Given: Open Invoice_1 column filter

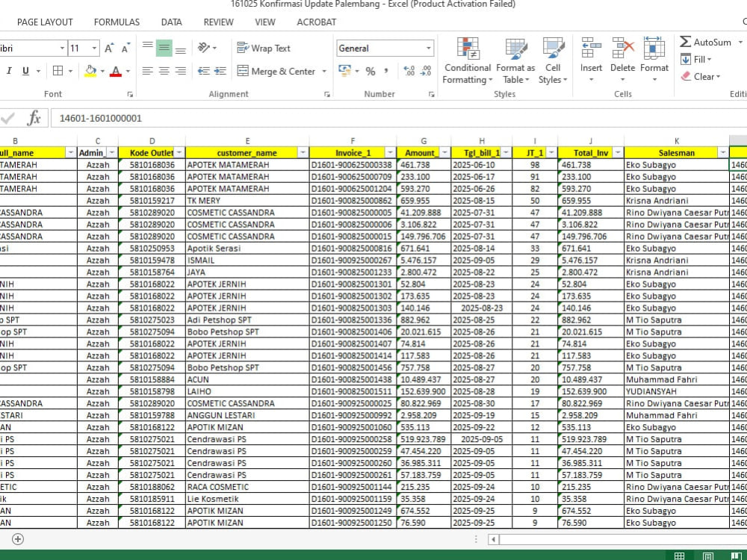Looking at the screenshot, I should click(390, 153).
